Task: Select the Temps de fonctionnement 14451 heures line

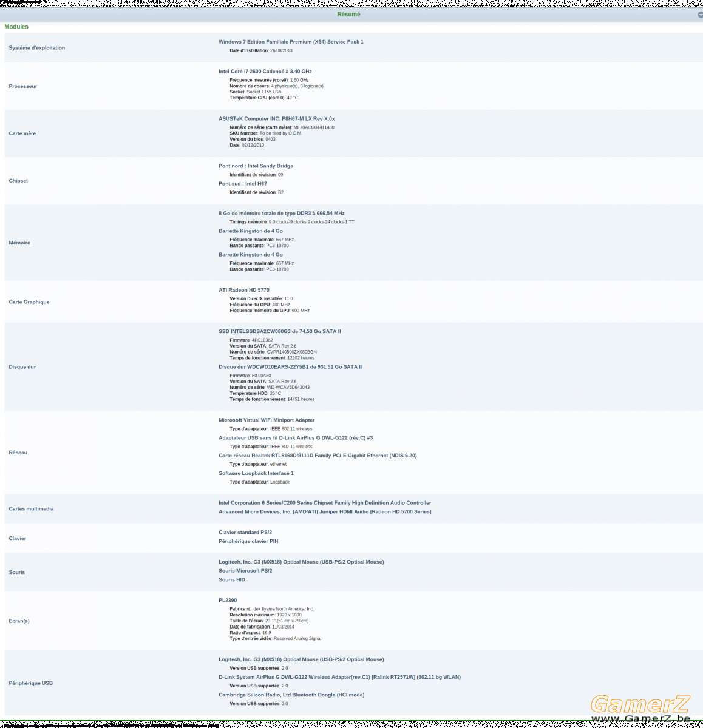Action: click(272, 400)
